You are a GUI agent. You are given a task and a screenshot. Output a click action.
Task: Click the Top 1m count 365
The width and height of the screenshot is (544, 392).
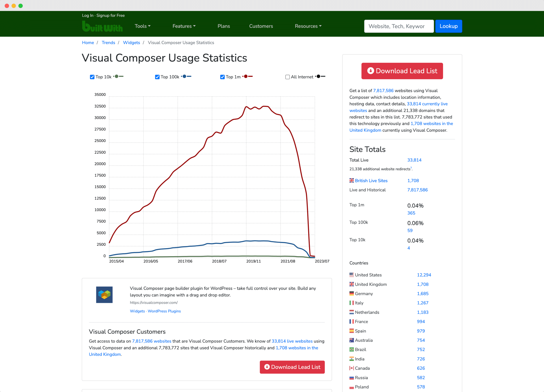click(x=411, y=213)
